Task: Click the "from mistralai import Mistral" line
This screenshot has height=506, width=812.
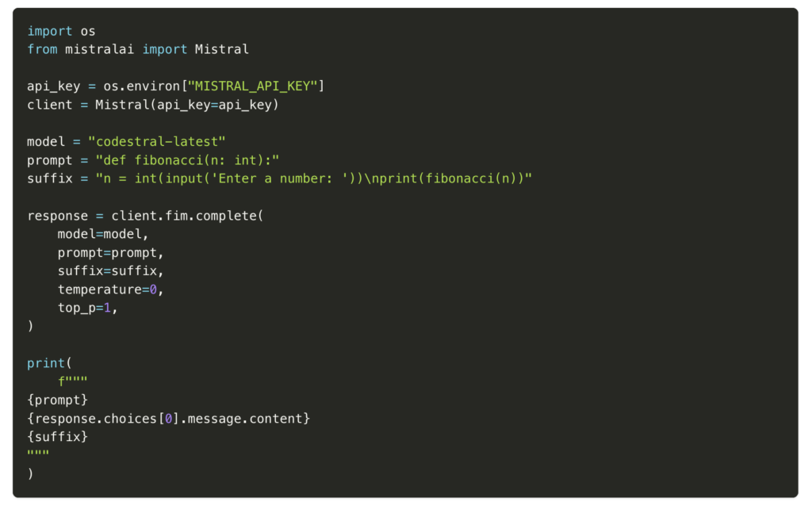Action: click(x=138, y=49)
